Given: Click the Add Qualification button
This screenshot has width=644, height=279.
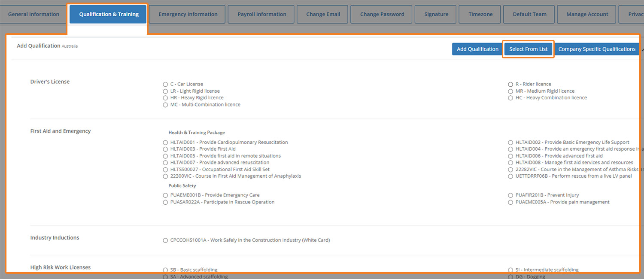Looking at the screenshot, I should point(477,49).
